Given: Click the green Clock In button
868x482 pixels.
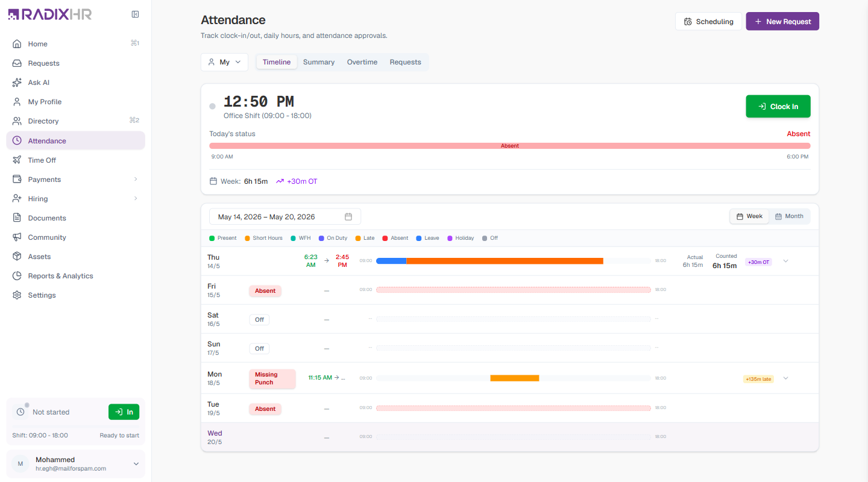Looking at the screenshot, I should point(778,107).
